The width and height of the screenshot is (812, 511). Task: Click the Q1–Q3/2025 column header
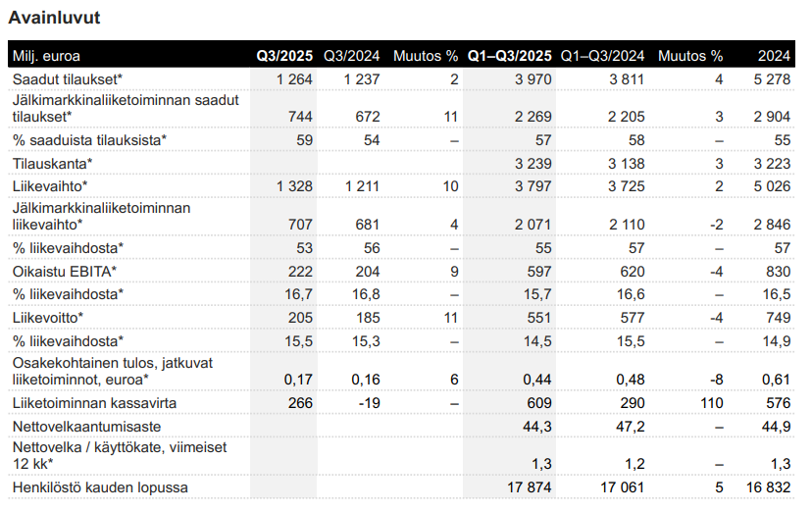510,55
